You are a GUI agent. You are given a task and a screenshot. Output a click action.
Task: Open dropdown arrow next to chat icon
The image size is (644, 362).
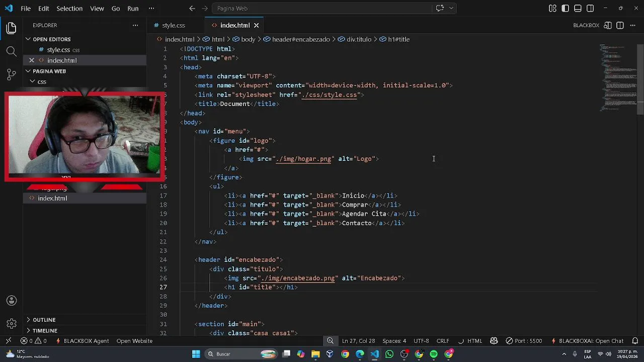(451, 9)
